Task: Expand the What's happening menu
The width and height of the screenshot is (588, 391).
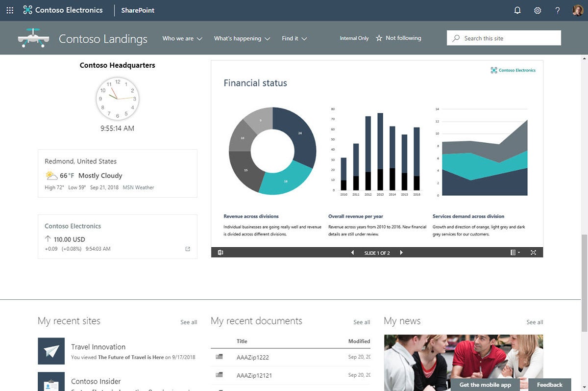Action: coord(242,38)
